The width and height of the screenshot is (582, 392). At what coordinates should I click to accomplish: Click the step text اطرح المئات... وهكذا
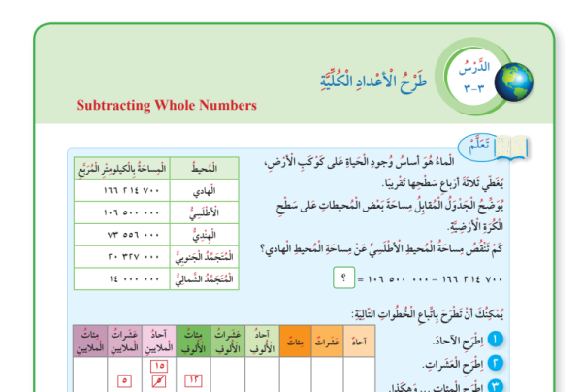436,387
